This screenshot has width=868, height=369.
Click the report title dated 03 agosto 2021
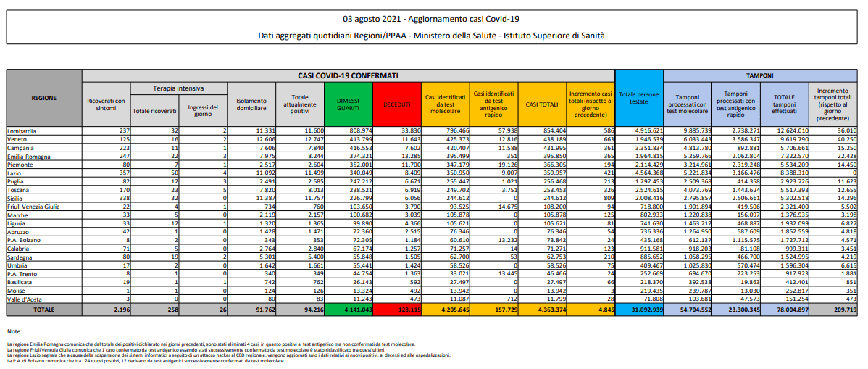(432, 19)
